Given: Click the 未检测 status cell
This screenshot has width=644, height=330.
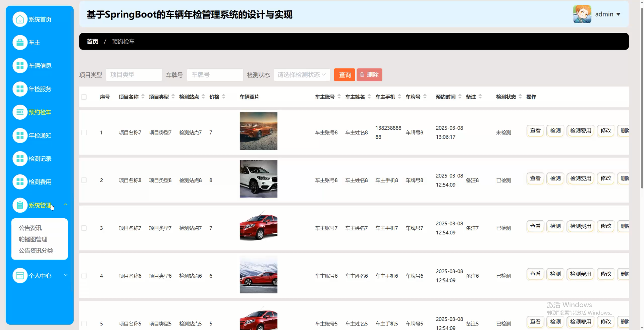Looking at the screenshot, I should 503,132.
